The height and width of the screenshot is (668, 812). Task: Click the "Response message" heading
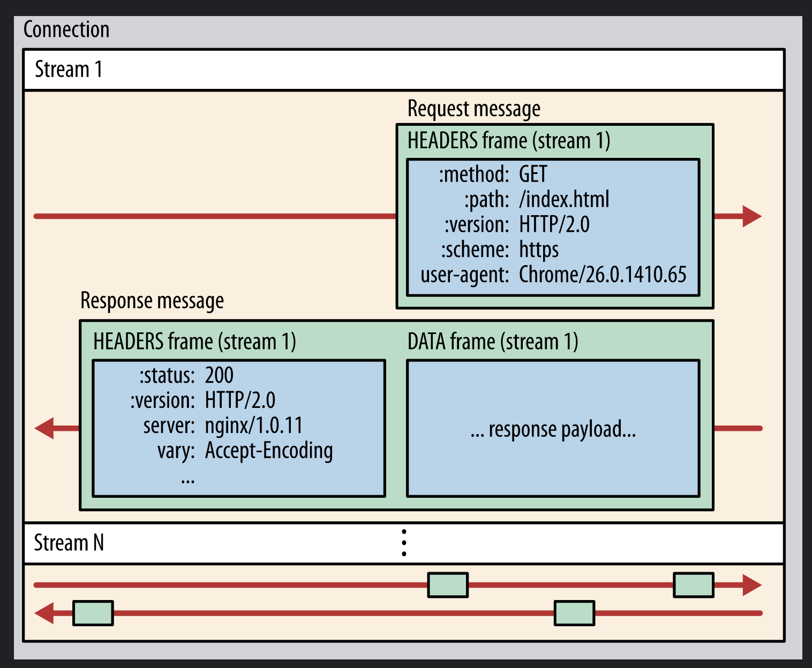[152, 301]
